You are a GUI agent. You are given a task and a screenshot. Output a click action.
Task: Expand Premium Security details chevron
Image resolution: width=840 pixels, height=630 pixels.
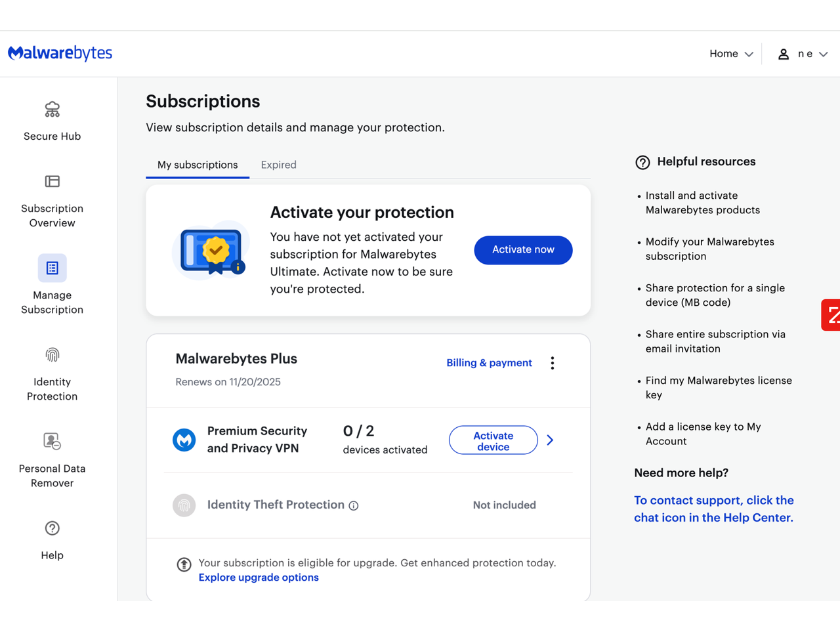(x=550, y=440)
